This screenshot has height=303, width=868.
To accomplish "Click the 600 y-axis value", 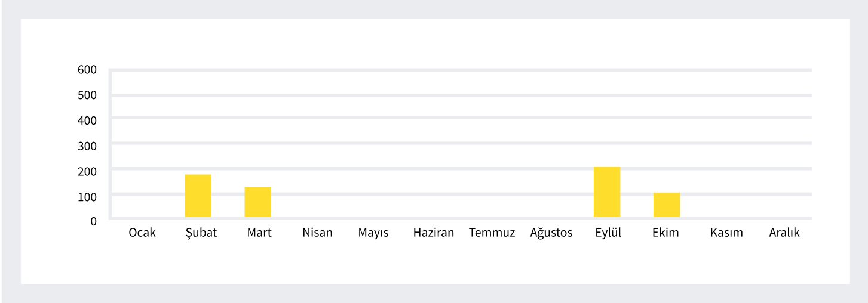I will pyautogui.click(x=87, y=70).
